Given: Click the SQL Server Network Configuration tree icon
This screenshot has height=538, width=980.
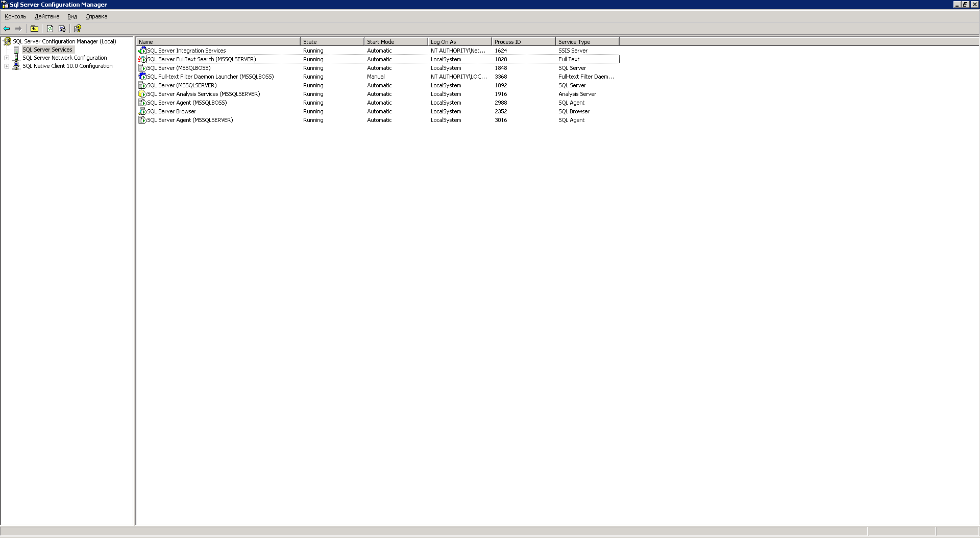Looking at the screenshot, I should pos(16,58).
